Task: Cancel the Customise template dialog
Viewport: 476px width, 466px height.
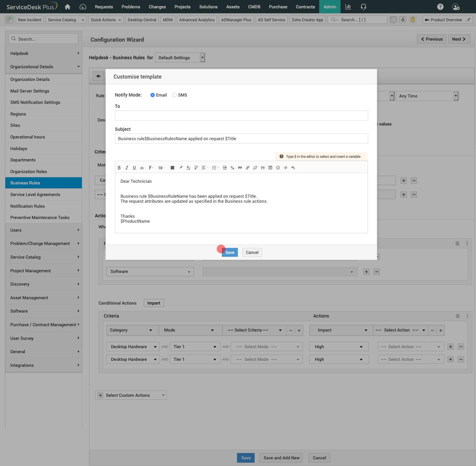Action: 252,252
